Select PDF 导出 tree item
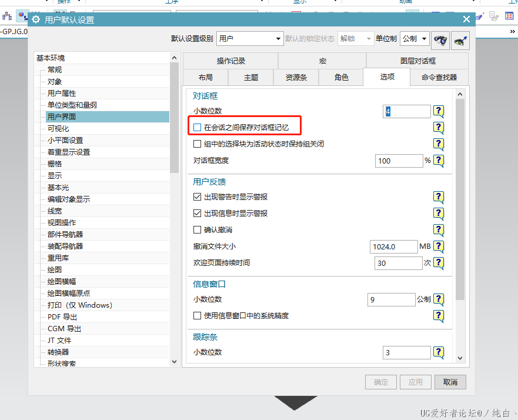The width and height of the screenshot is (518, 420). coord(62,317)
